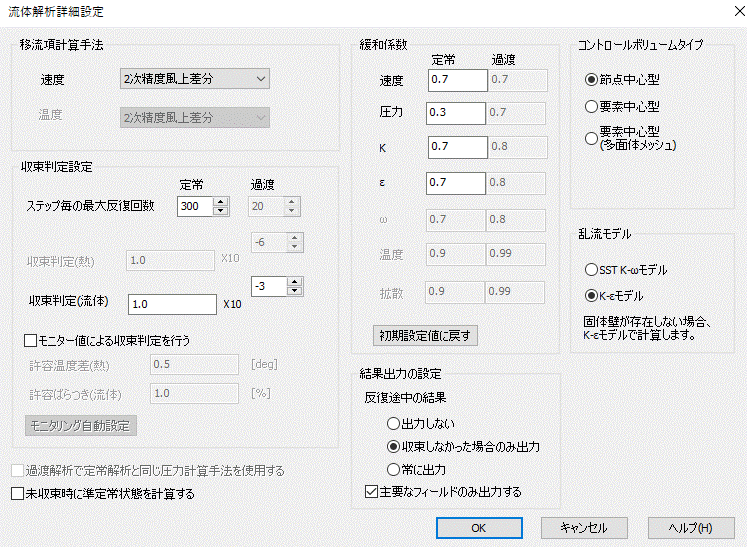This screenshot has height=547, width=747.
Task: Choose 要素中心型 (多面体メッシュ) option
Action: 590,138
